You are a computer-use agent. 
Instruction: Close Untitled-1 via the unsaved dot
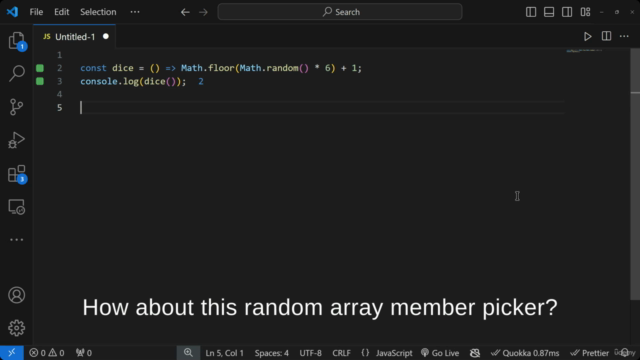pos(106,36)
